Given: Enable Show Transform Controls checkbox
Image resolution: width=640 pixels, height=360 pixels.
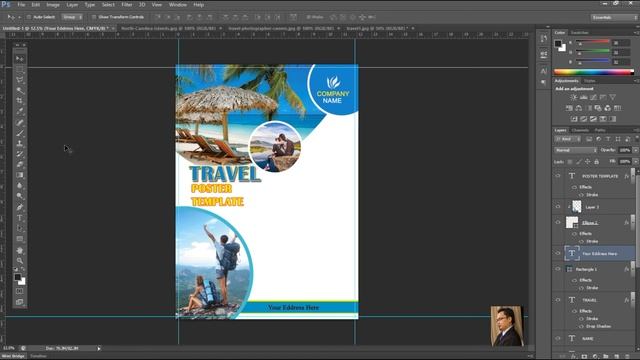Looking at the screenshot, I should coord(94,17).
